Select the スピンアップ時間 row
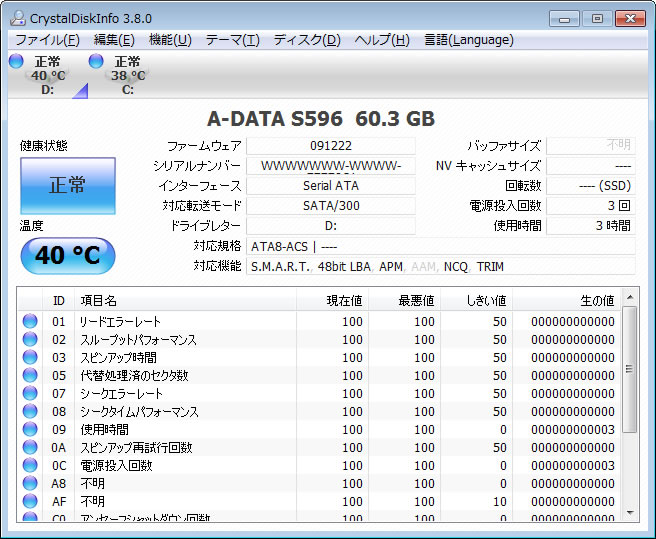 tap(320, 357)
